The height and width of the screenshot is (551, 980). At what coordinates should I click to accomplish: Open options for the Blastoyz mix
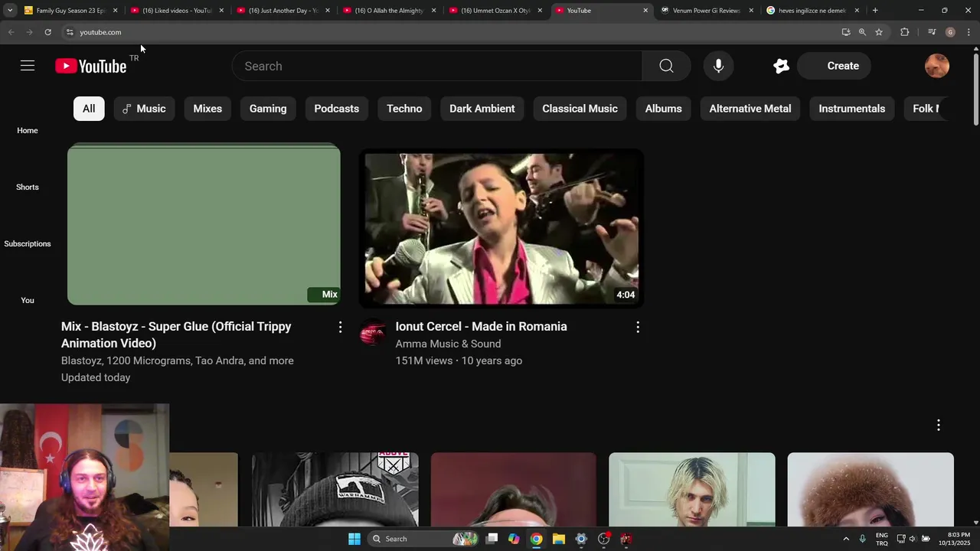(x=340, y=327)
